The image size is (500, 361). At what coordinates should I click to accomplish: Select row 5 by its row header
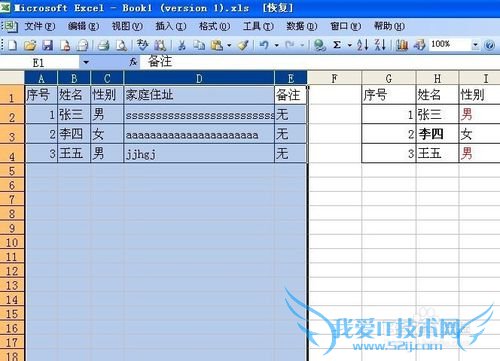[x=12, y=171]
